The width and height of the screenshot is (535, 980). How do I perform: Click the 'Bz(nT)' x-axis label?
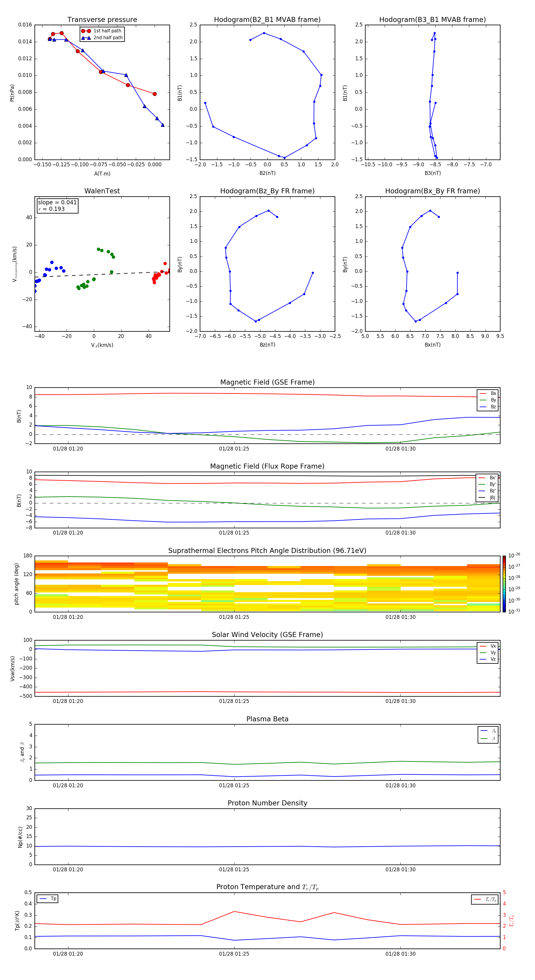pos(267,345)
